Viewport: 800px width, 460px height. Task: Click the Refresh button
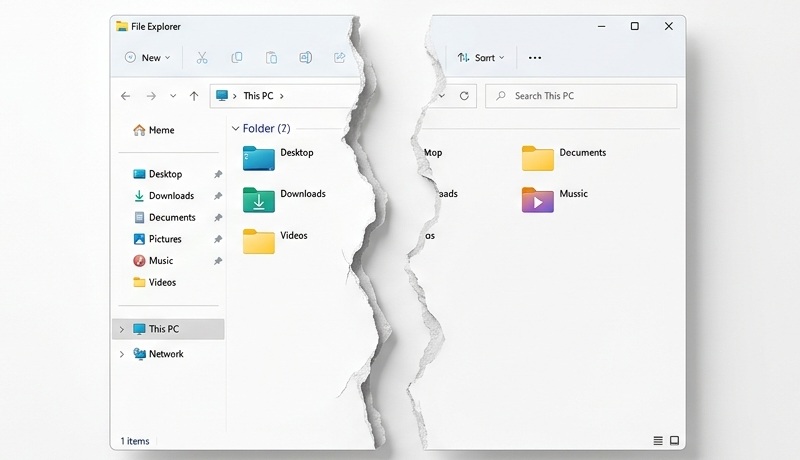464,96
